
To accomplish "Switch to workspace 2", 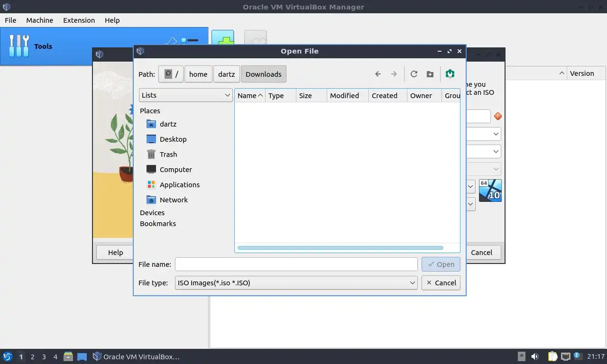I will 32,357.
